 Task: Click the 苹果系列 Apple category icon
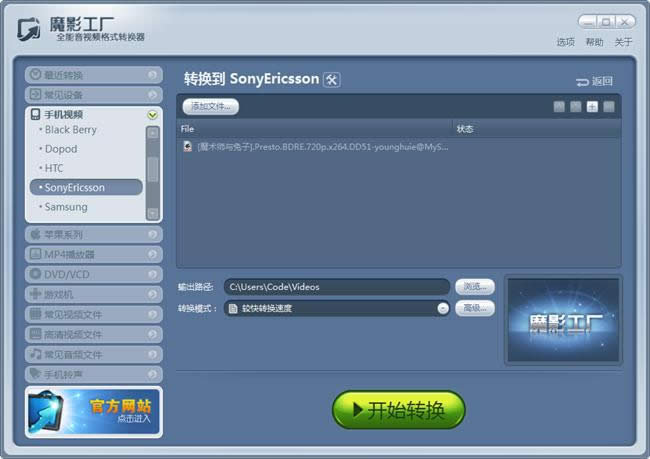pos(36,234)
